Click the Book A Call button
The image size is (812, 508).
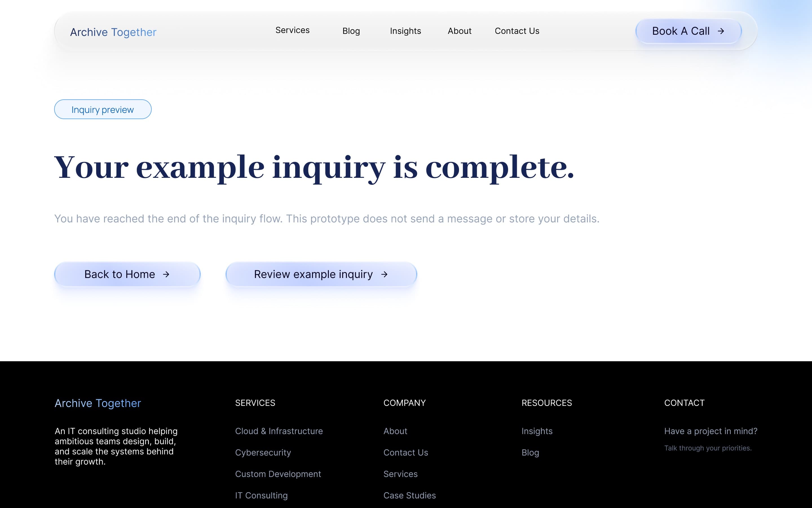click(688, 31)
